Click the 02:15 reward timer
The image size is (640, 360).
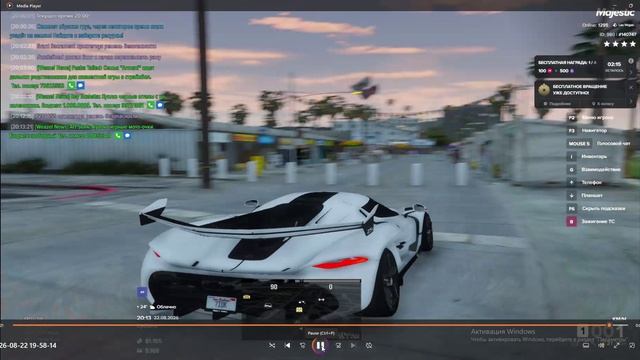click(x=614, y=64)
